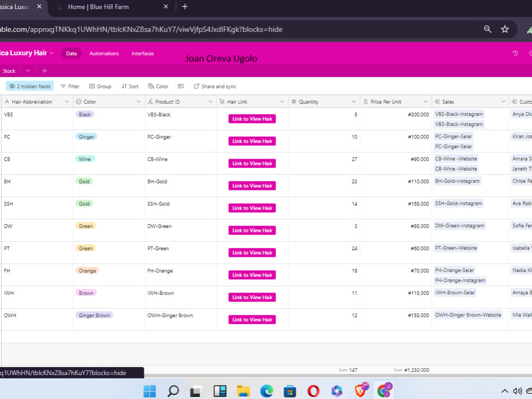532x399 pixels.
Task: Expand the tables list chevron beside Stock
Action: click(28, 71)
